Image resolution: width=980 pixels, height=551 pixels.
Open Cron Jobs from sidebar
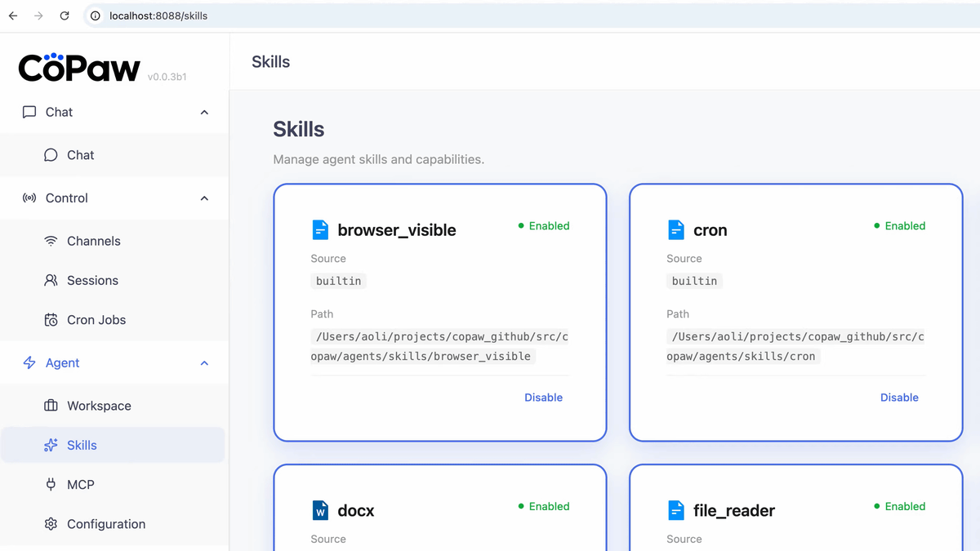click(96, 320)
